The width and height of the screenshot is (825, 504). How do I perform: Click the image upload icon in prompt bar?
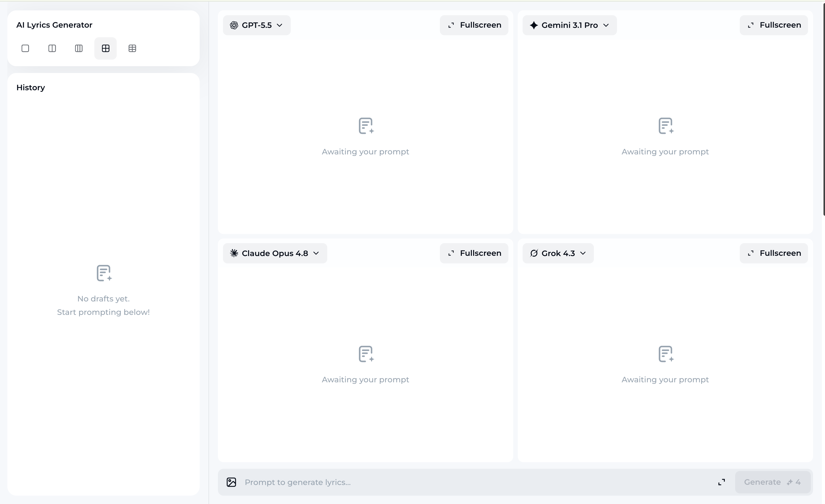tap(231, 482)
